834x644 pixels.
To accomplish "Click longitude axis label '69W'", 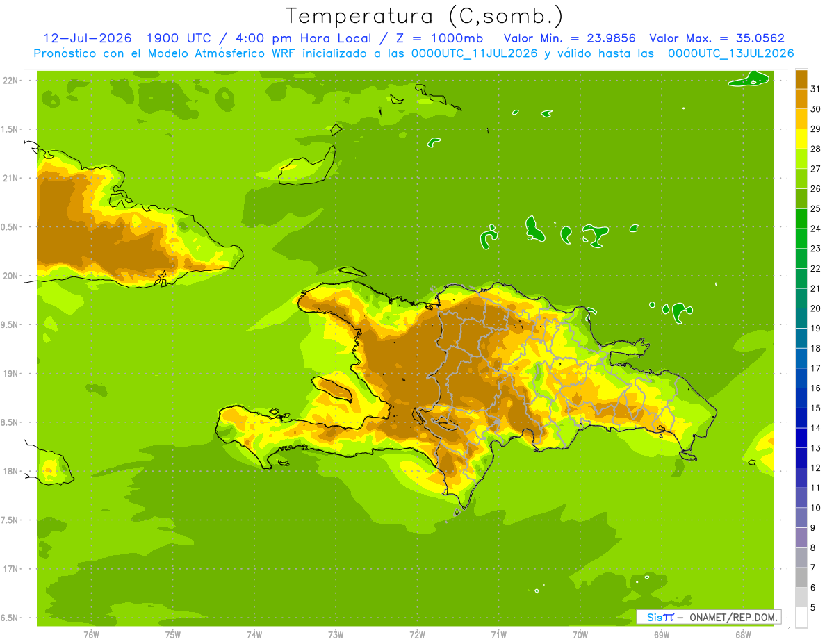I will coord(661,634).
